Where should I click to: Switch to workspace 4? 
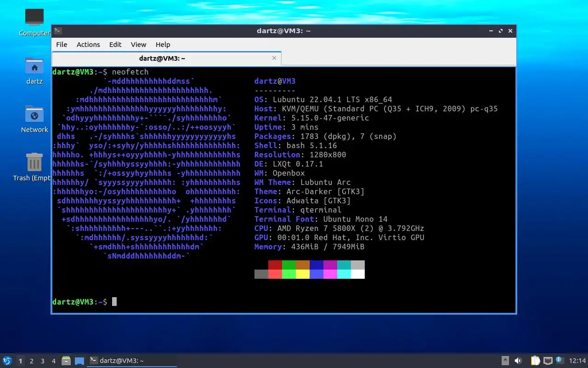53,361
